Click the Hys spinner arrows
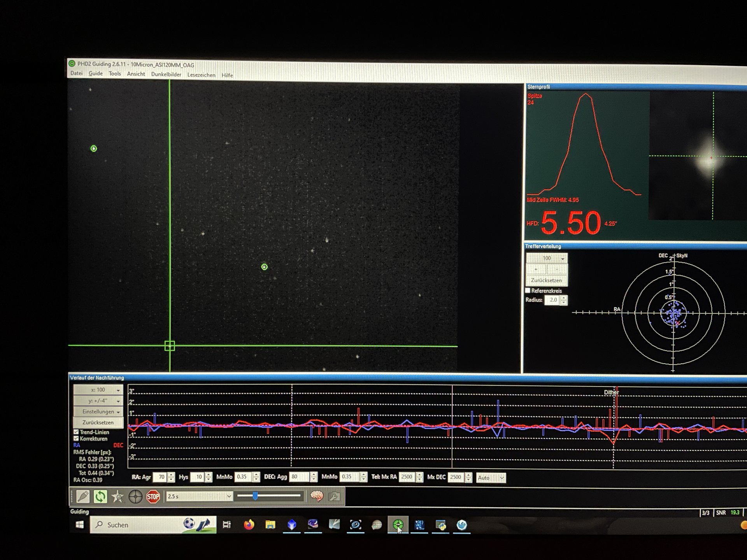747x560 pixels. (208, 477)
